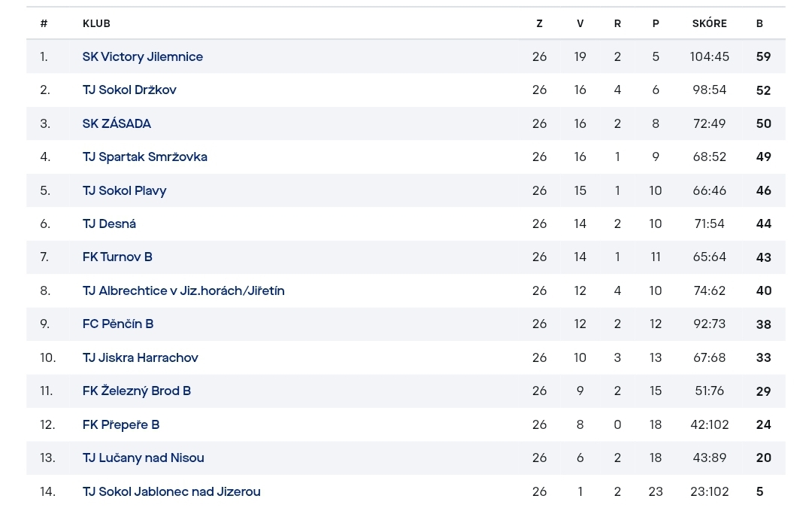Click the TJ Desná team name
The width and height of the screenshot is (812, 526).
[109, 223]
